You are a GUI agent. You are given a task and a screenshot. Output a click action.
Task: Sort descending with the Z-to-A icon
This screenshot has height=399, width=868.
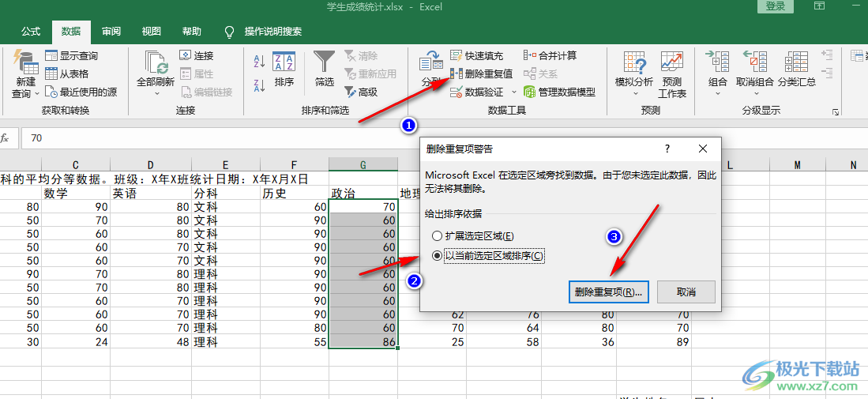pos(260,85)
